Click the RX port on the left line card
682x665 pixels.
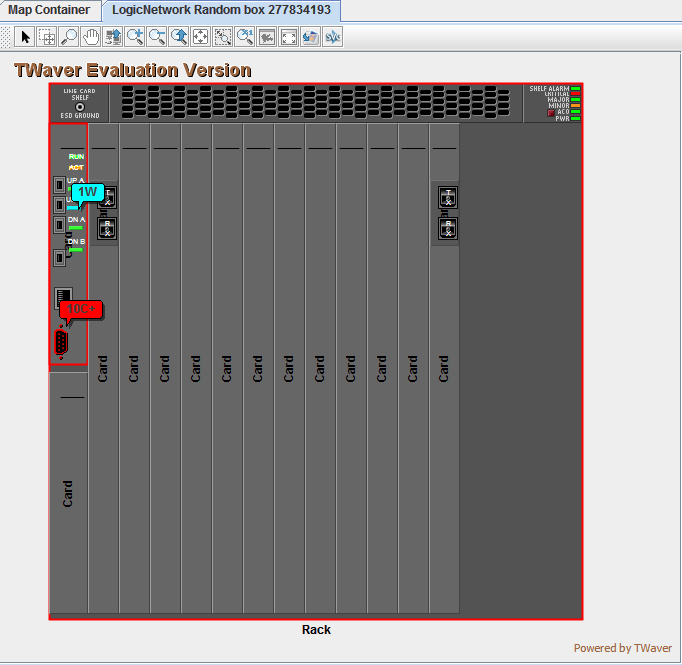pyautogui.click(x=107, y=229)
